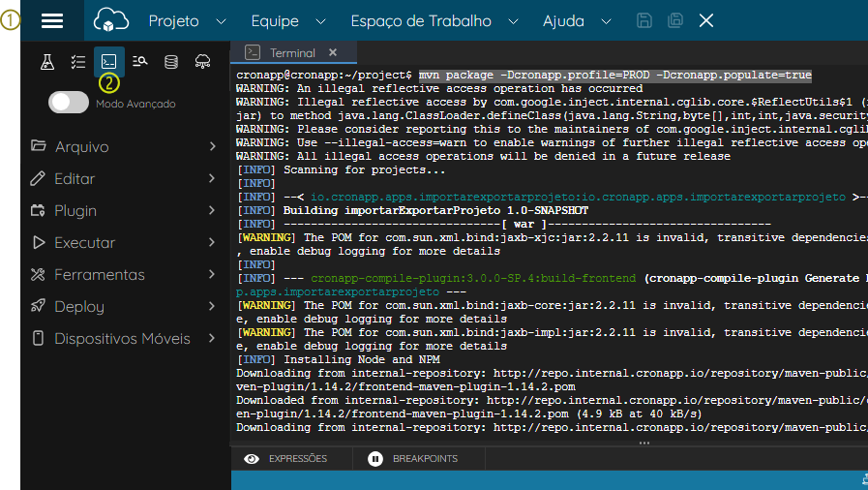This screenshot has height=490, width=868.
Task: Click the Ferramentas tools icon
Action: [38, 274]
